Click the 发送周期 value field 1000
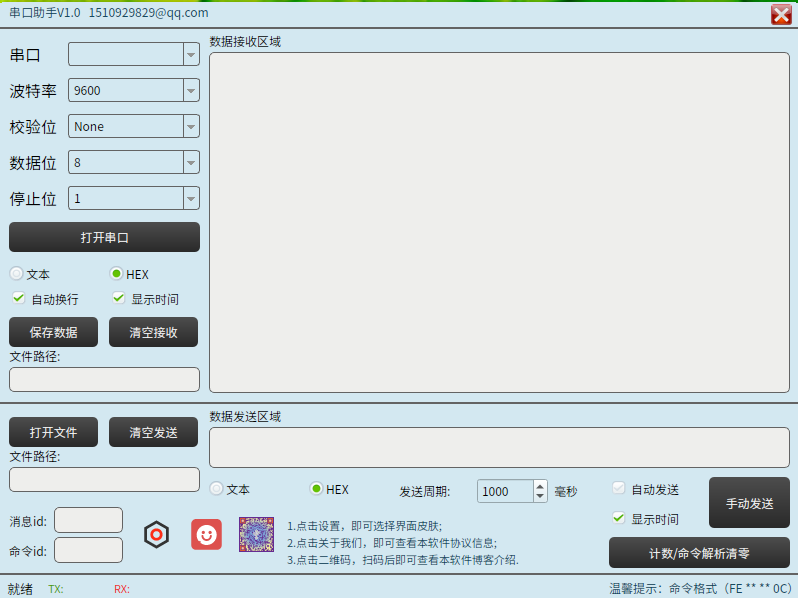The width and height of the screenshot is (798, 598). pos(505,491)
